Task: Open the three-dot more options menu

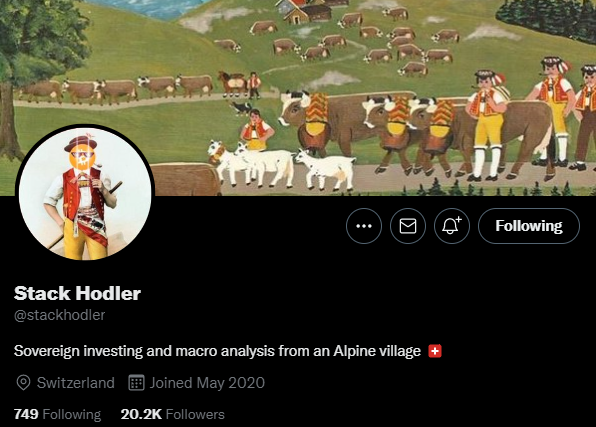Action: pos(364,226)
